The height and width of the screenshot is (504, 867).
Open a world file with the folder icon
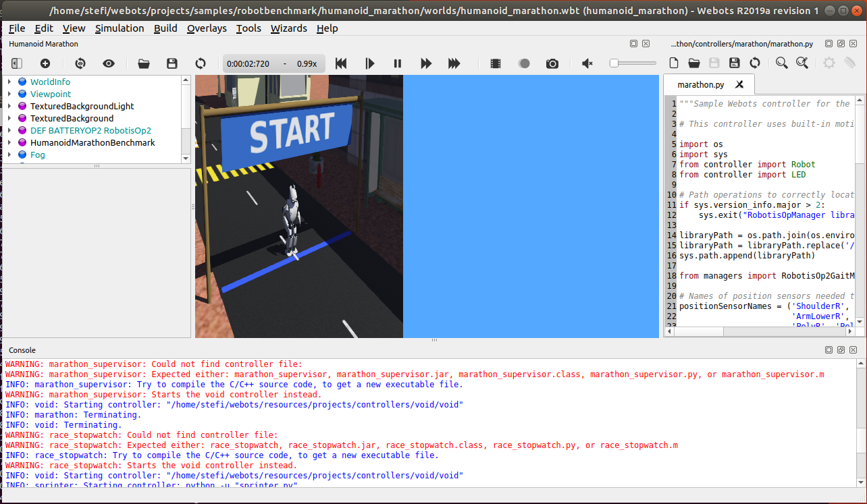click(x=143, y=63)
